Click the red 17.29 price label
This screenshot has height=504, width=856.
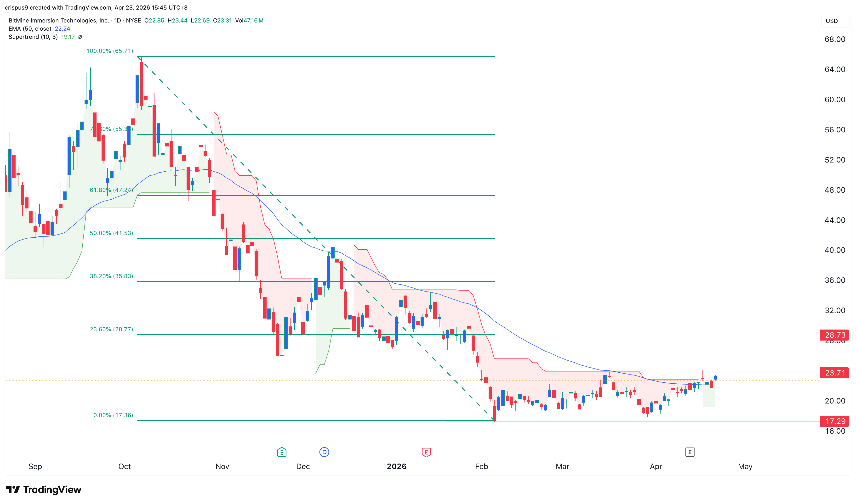point(834,421)
